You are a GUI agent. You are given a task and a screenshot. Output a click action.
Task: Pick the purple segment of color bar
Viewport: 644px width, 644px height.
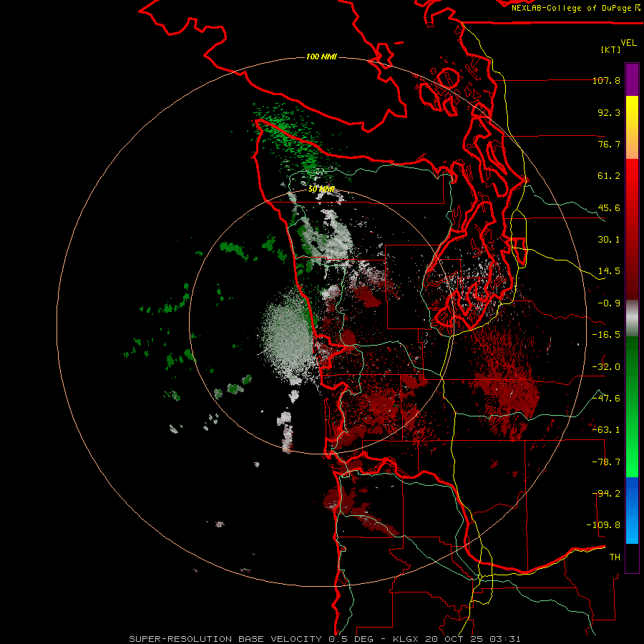pyautogui.click(x=632, y=79)
